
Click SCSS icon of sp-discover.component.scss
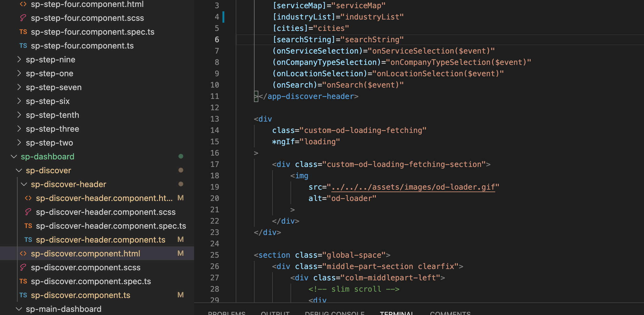tap(23, 267)
